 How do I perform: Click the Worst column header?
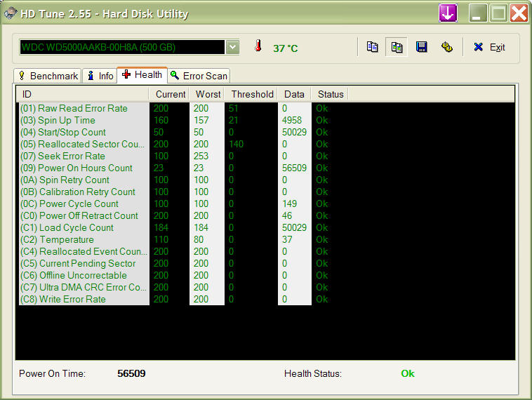207,94
